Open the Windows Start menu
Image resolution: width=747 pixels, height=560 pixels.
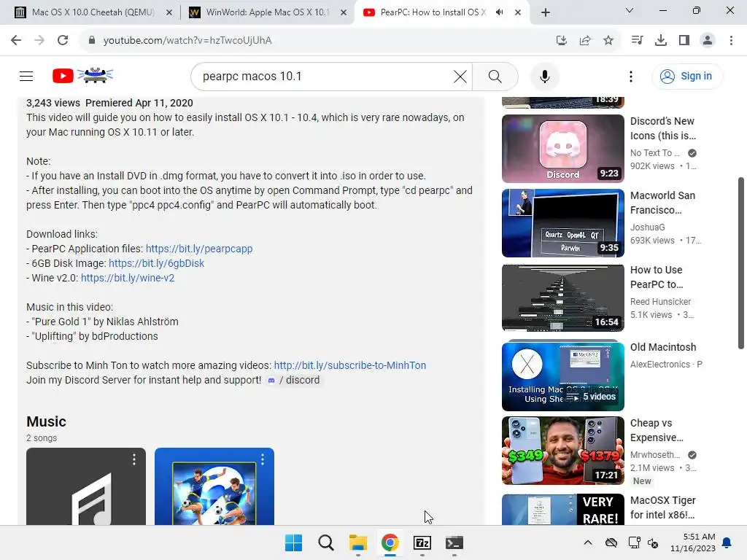(x=293, y=542)
